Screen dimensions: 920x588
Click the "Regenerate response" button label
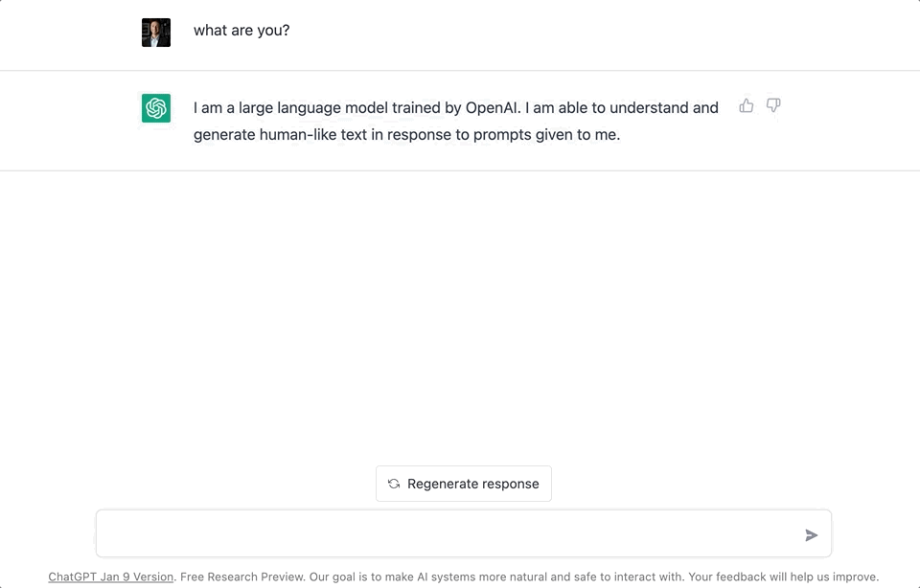(472, 484)
